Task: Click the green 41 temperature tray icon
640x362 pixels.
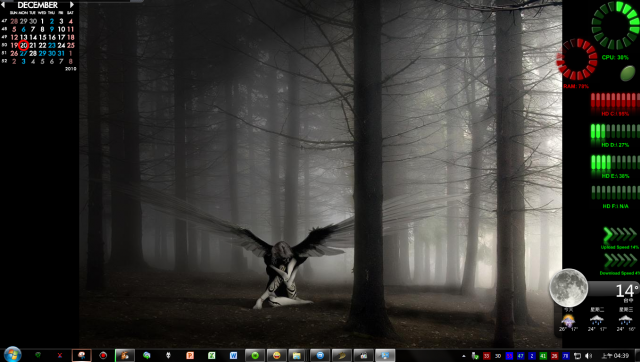Action: pos(543,356)
